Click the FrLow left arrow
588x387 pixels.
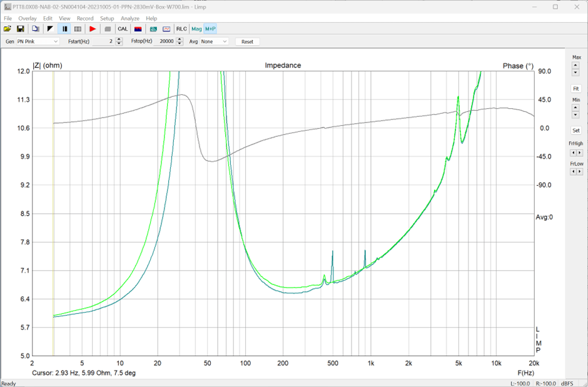pos(572,171)
